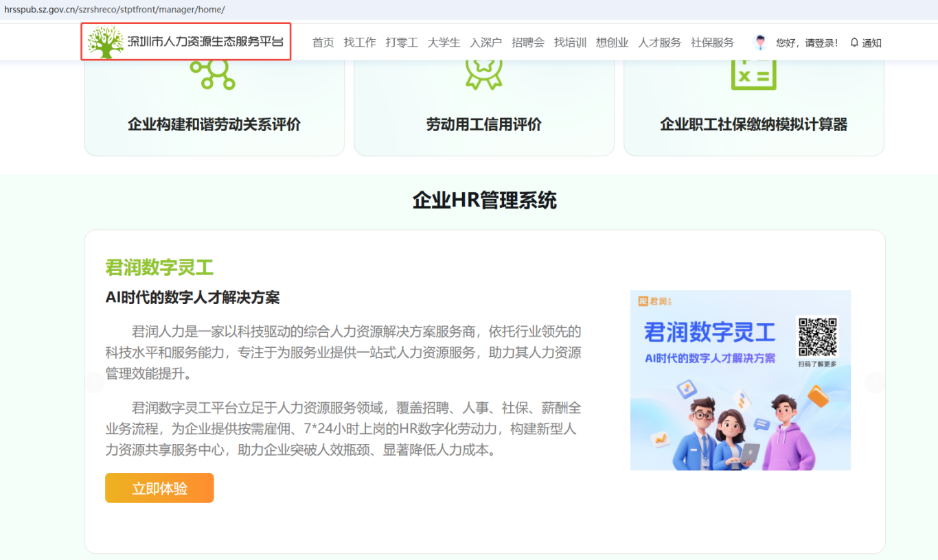Select 社保服务 in the top navigation

point(712,43)
